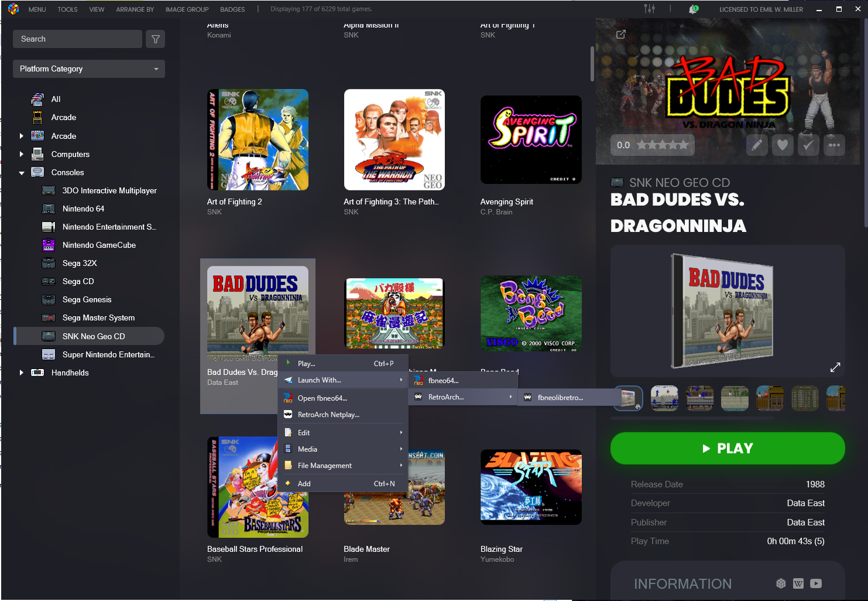Open the MENU item in top bar
The height and width of the screenshot is (601, 868).
click(37, 9)
